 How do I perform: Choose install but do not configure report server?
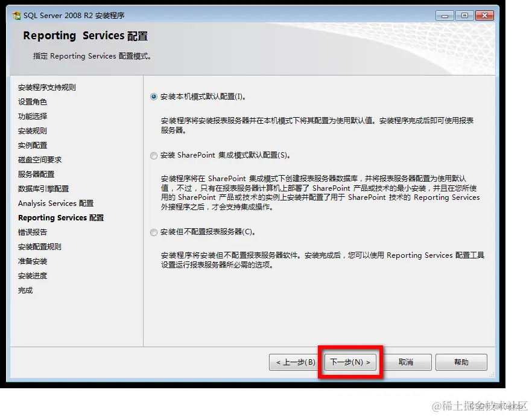154,232
